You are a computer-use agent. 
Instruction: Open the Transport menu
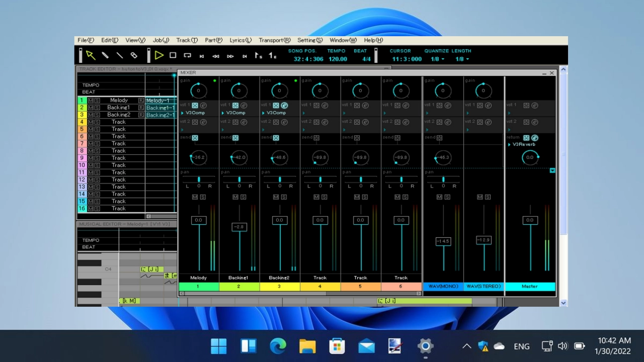275,40
